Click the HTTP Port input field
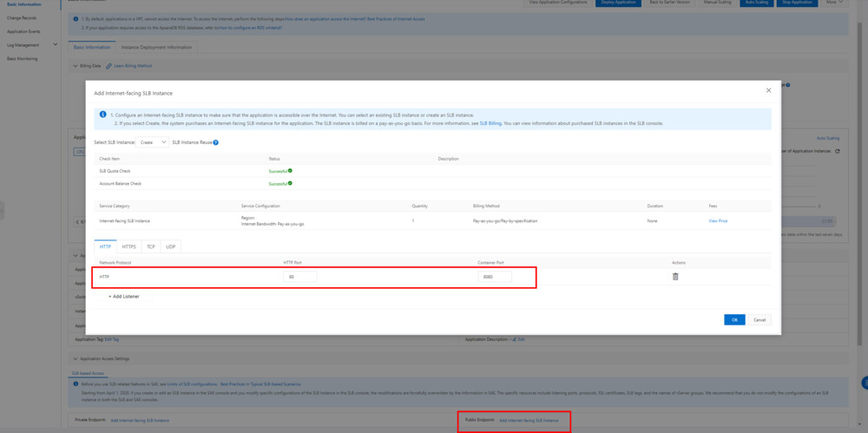Screen dimensions: 868x433 [x=299, y=277]
